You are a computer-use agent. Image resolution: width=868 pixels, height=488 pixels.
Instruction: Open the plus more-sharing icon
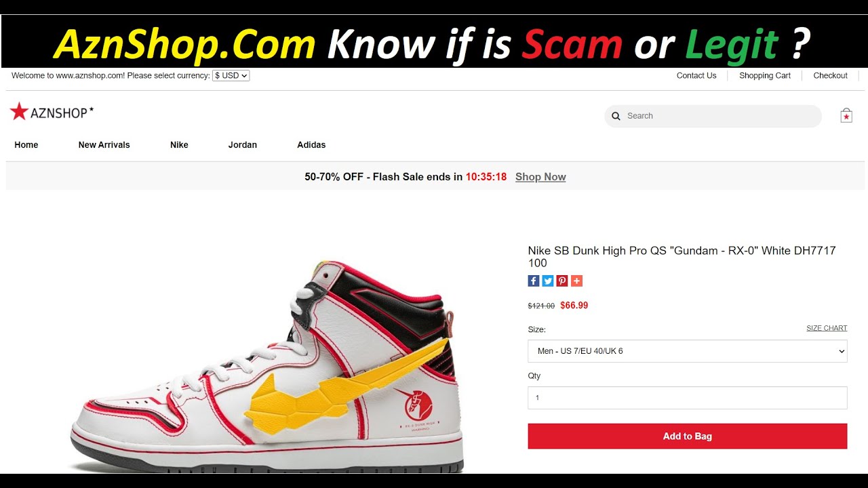[x=576, y=281]
